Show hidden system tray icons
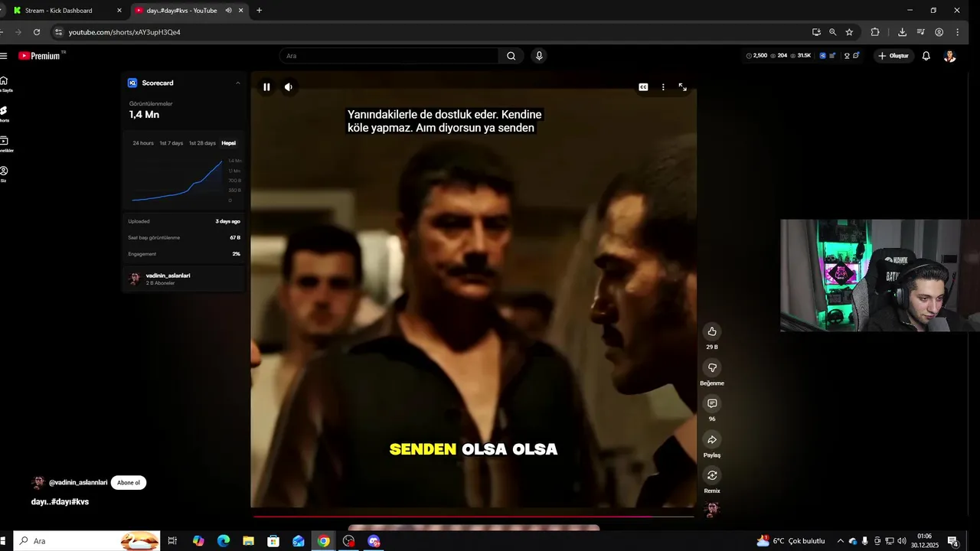The image size is (980, 551). 840,541
